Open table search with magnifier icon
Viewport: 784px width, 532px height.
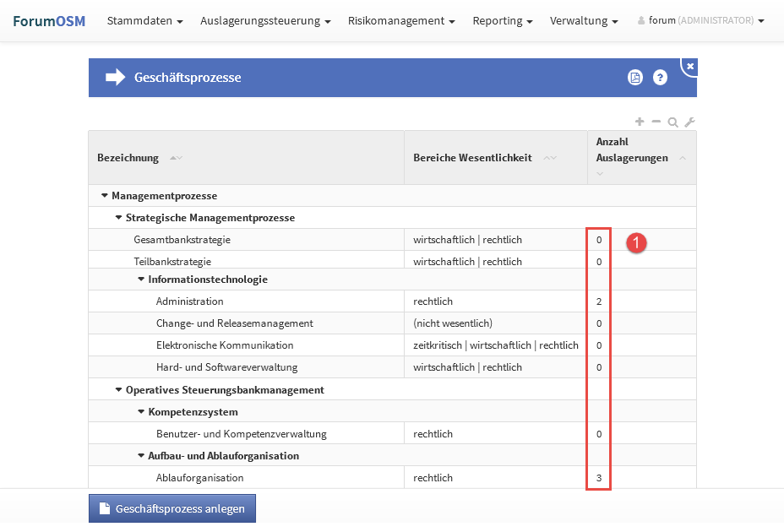click(x=672, y=122)
